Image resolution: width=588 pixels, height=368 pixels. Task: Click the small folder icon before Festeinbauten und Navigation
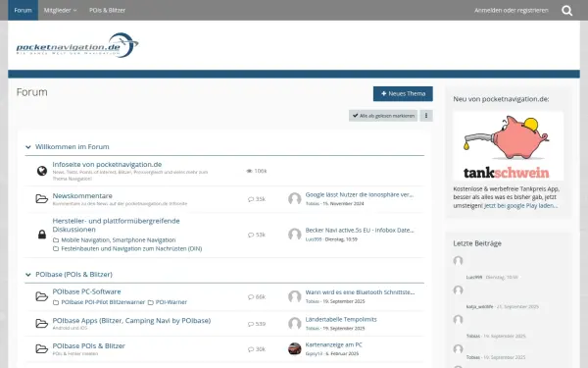pyautogui.click(x=56, y=248)
